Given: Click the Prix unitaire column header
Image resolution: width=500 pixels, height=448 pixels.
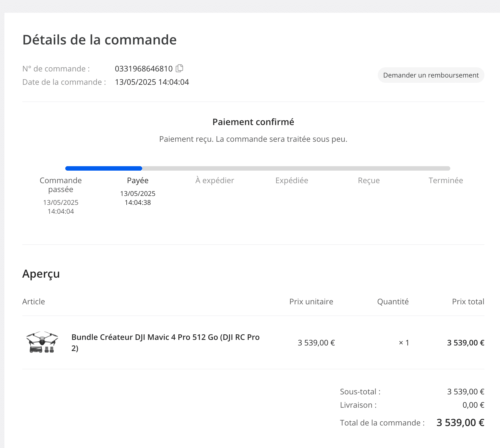Looking at the screenshot, I should coord(311,302).
